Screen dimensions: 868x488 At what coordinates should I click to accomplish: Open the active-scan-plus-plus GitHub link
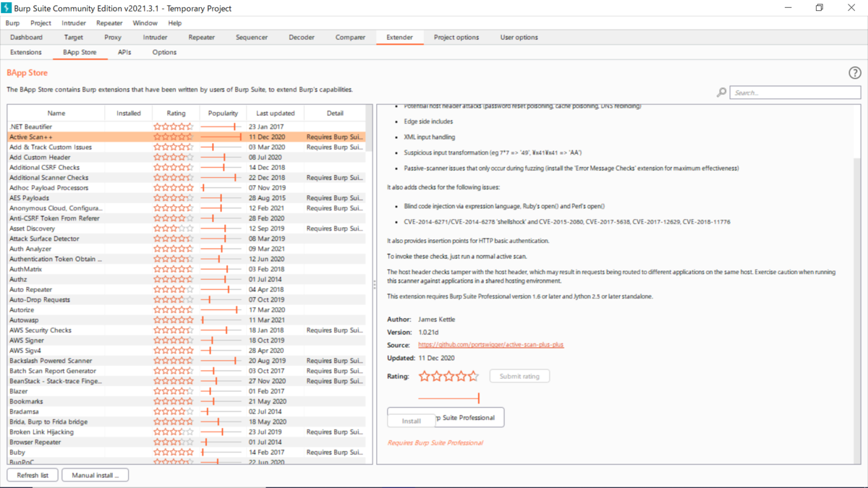(x=490, y=345)
